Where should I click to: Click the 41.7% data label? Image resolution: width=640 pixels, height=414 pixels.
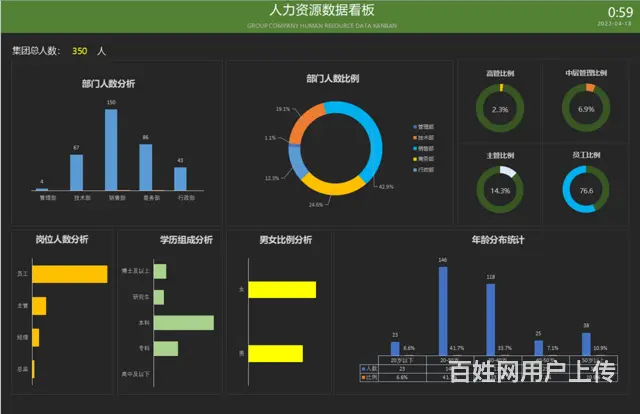457,348
